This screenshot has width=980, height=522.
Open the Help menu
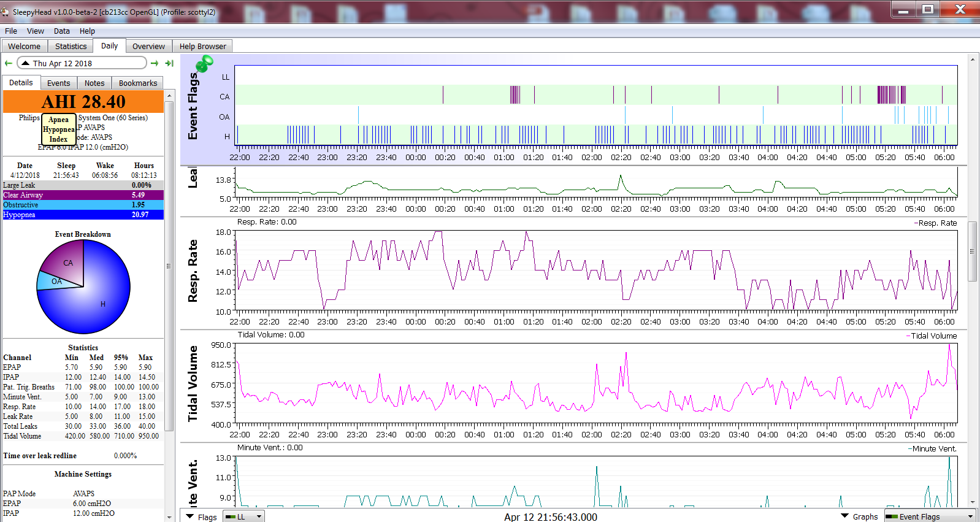tap(87, 31)
